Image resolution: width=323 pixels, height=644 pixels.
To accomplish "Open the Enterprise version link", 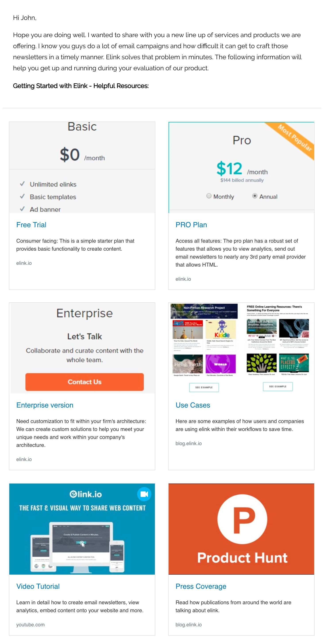I will coord(45,405).
